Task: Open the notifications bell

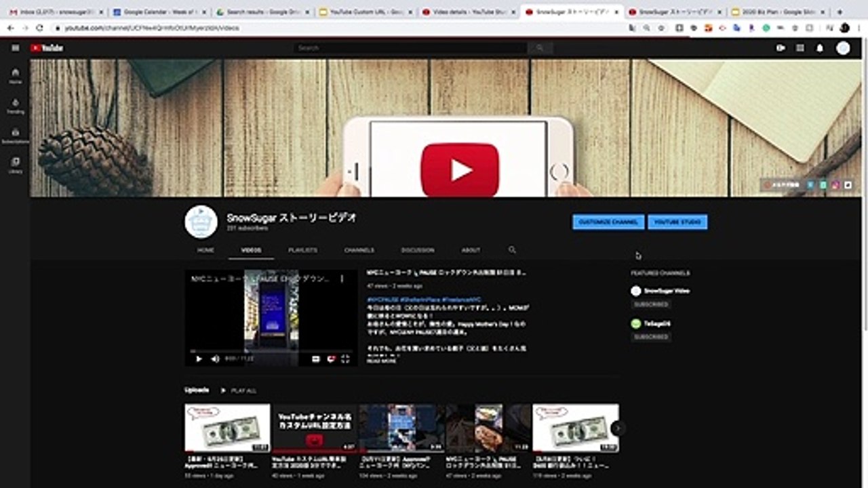Action: point(820,48)
